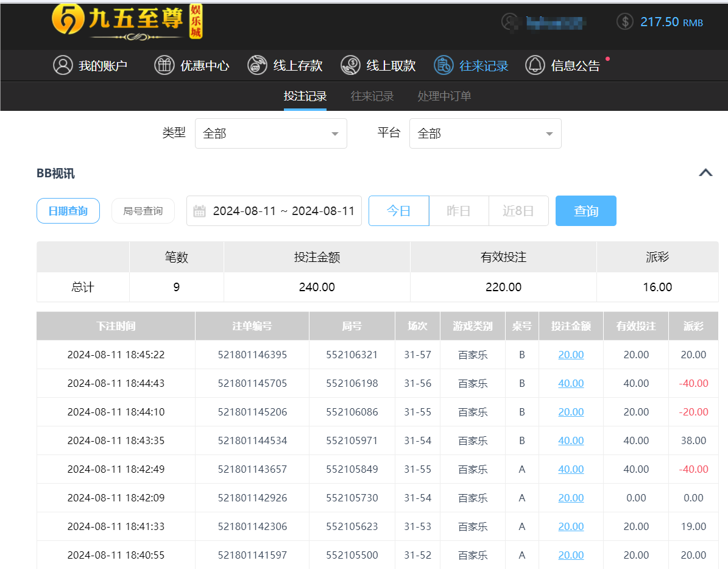Switch to 局号查询 mode
The image size is (728, 569).
click(143, 210)
